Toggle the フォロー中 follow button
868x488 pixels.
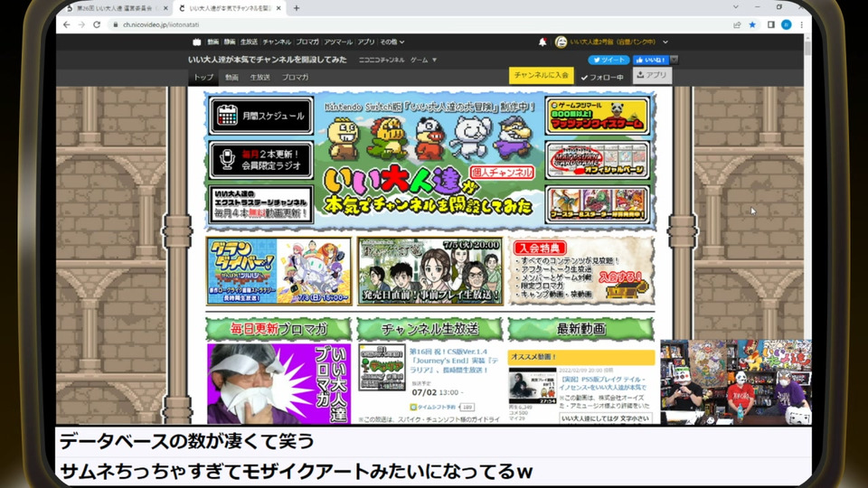[x=602, y=78]
